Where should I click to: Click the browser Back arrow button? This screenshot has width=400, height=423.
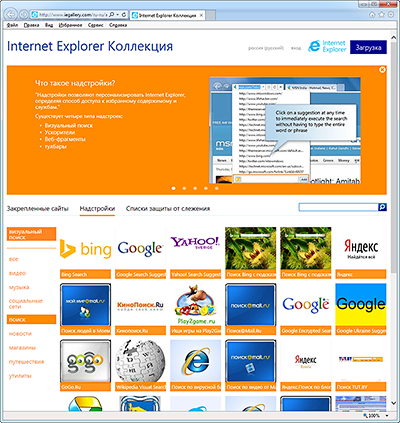coord(11,14)
